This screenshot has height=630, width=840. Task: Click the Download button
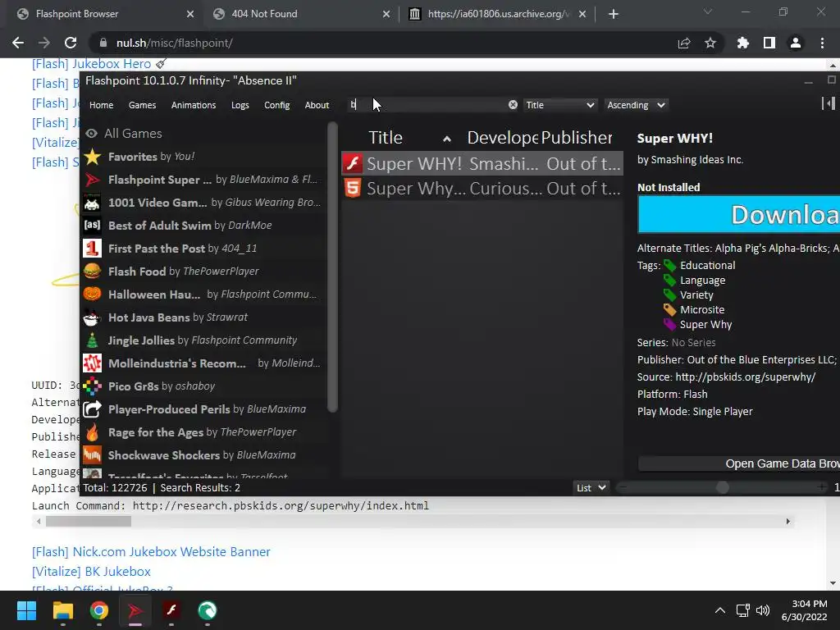tap(739, 214)
